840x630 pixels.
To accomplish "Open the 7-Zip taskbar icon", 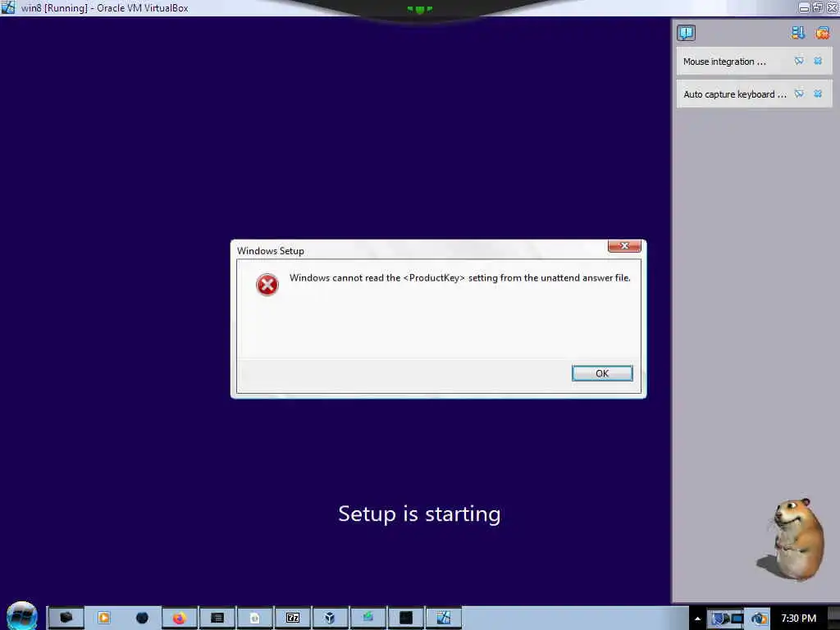I will point(293,618).
